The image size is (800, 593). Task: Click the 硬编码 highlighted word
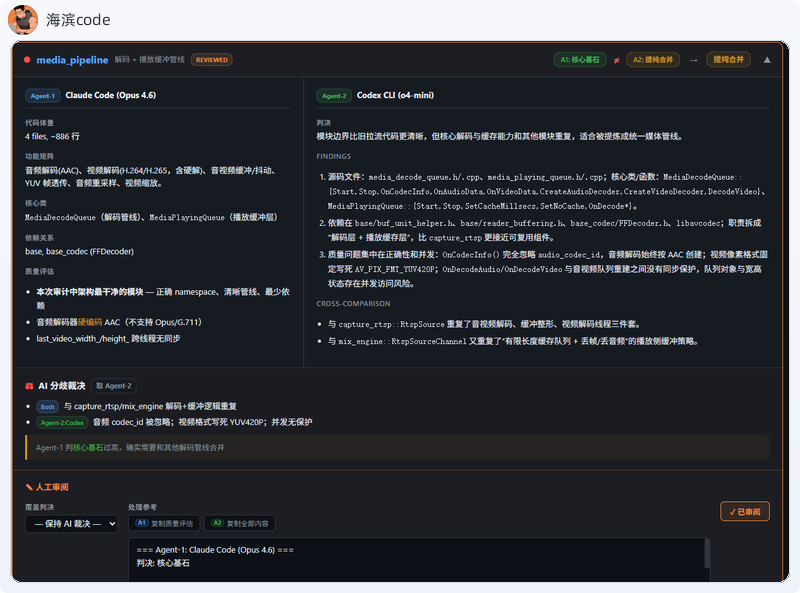tap(90, 322)
